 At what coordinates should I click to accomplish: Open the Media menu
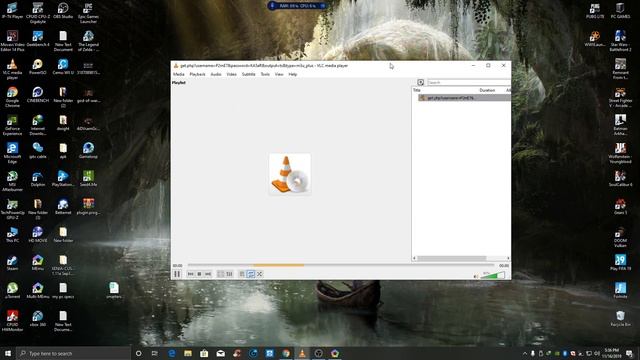pos(179,74)
